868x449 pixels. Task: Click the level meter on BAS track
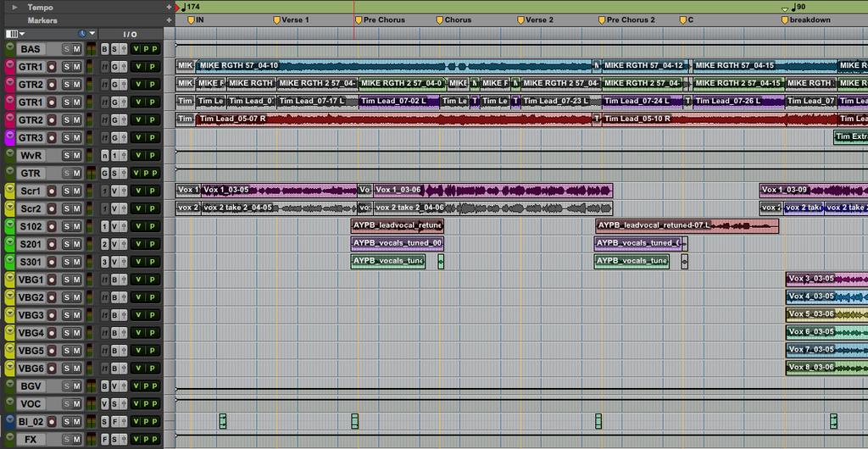[91, 49]
